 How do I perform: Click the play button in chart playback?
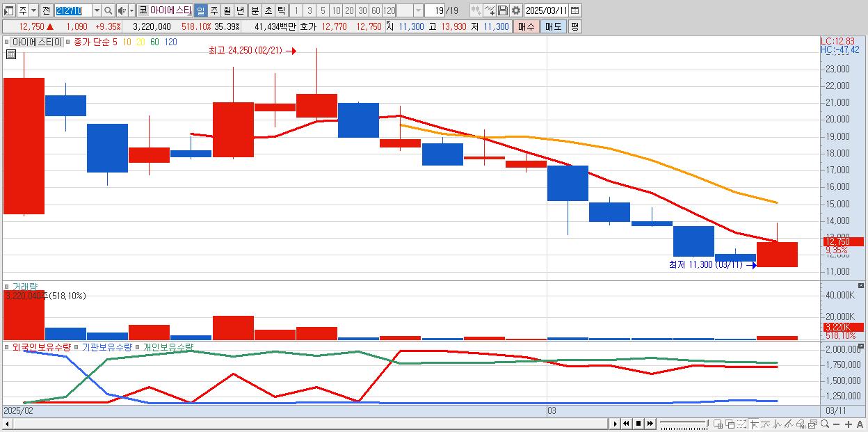tap(616, 424)
